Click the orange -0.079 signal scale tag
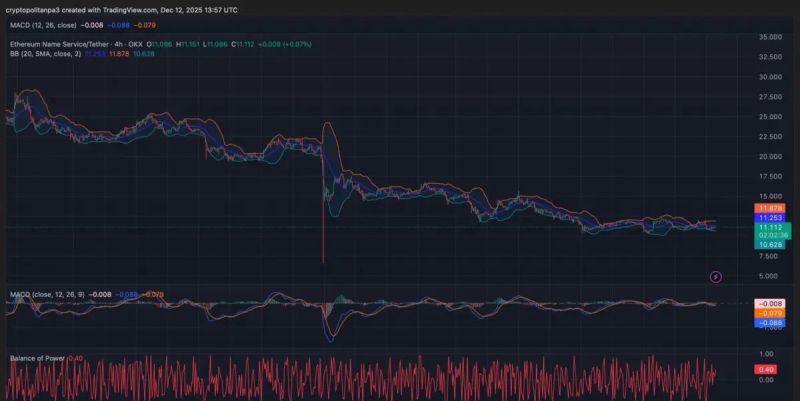 (x=770, y=313)
